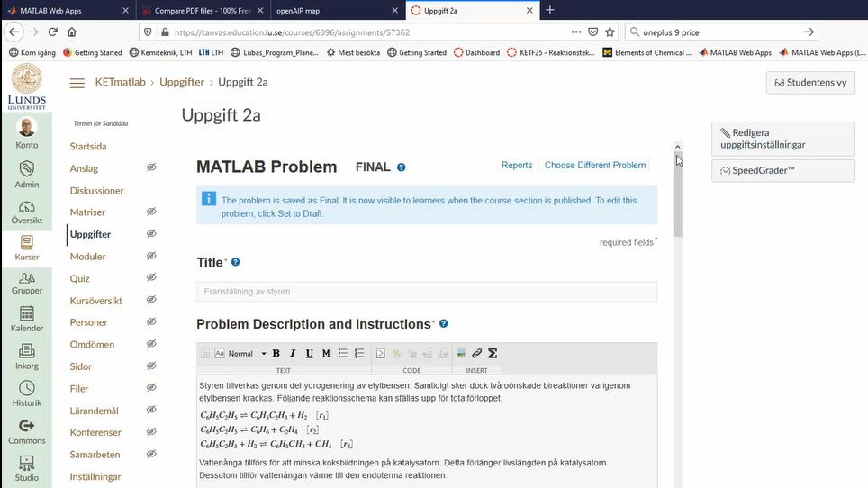Open the Normal text style dropdown
868x488 pixels.
[x=246, y=354]
